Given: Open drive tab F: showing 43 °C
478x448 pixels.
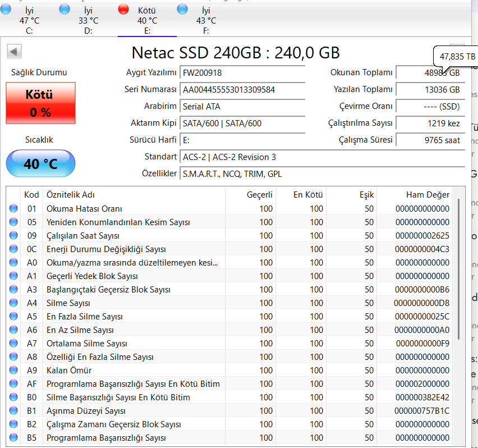Looking at the screenshot, I should 206,20.
